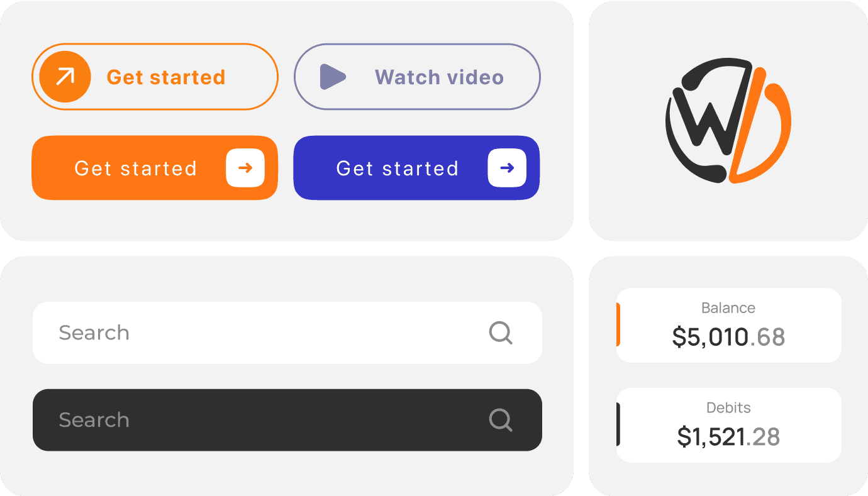The image size is (868, 496).
Task: Focus the dark Search input field
Action: [x=287, y=420]
